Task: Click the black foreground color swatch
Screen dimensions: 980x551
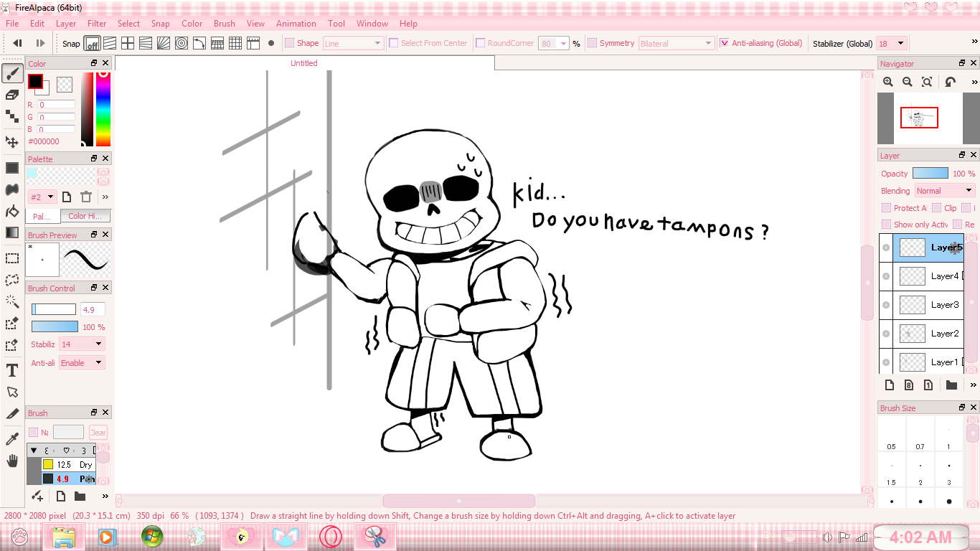Action: 35,82
